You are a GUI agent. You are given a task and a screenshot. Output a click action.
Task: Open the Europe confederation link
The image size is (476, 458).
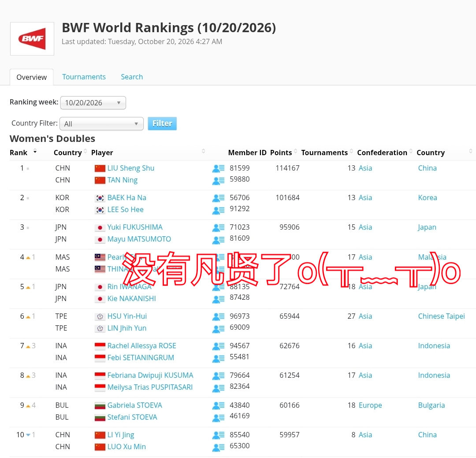[370, 405]
